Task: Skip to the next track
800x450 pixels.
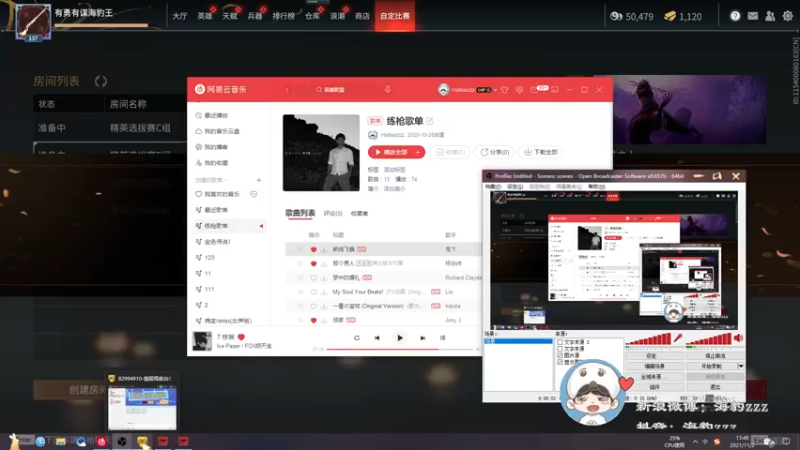Action: click(422, 338)
